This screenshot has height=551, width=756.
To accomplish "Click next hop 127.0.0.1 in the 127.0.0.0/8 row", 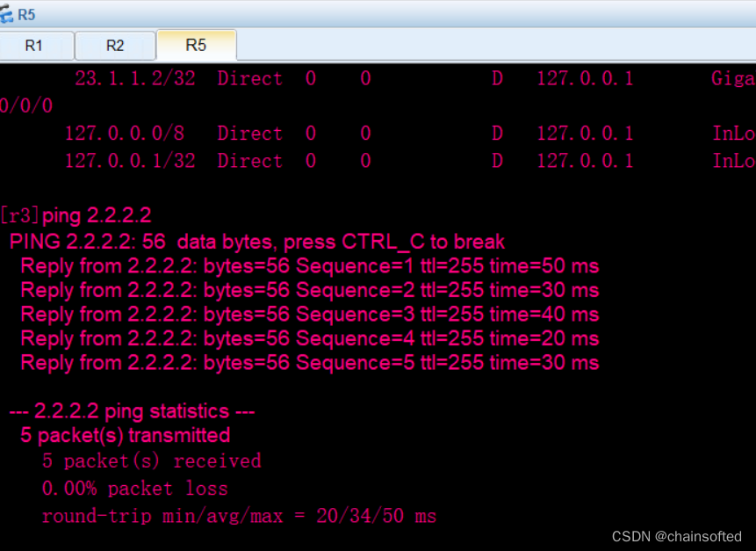I will coord(585,134).
